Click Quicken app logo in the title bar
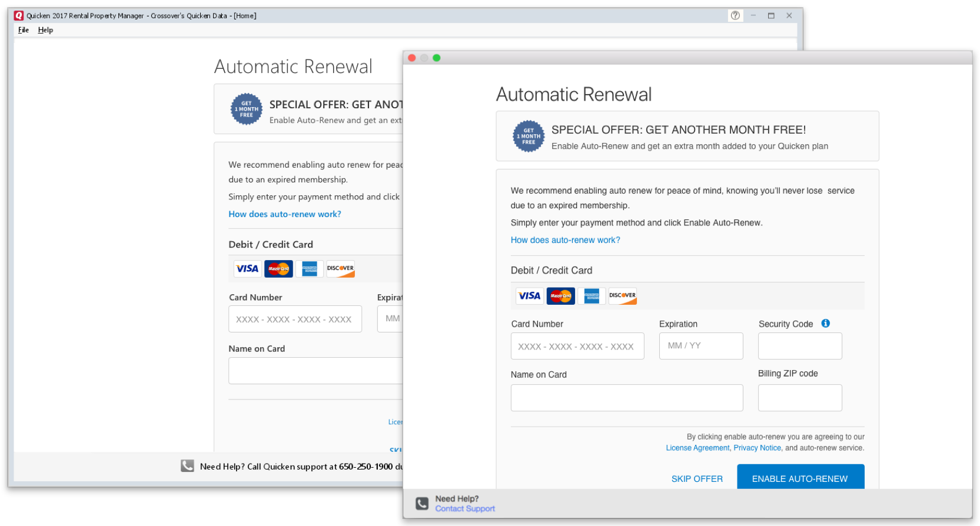980x526 pixels. [19, 16]
